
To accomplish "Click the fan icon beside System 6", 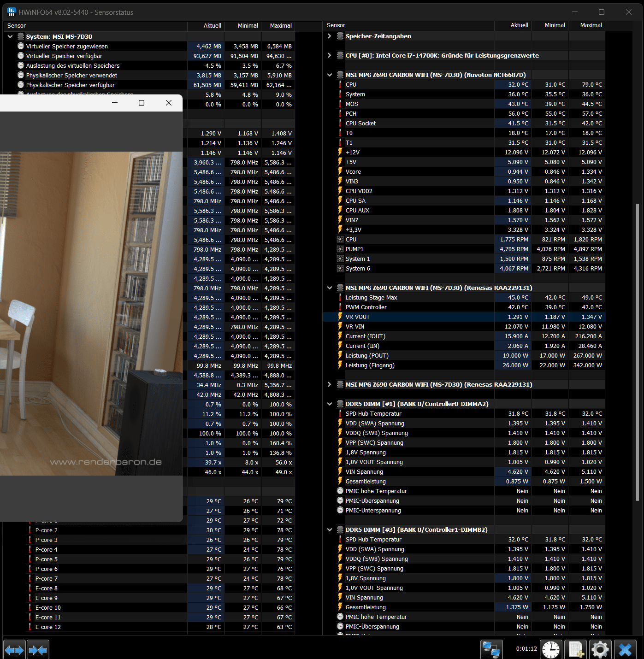I will (340, 269).
